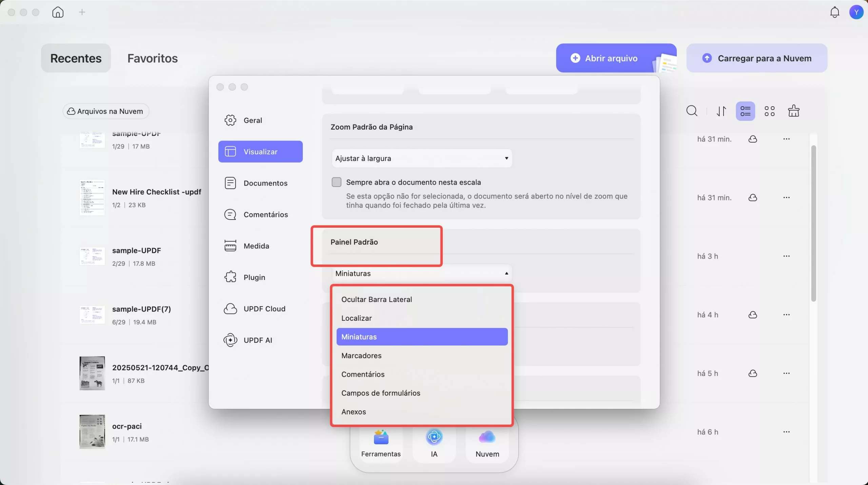Click Arquivos na Nuvem button
Viewport: 868px width, 485px height.
coord(105,111)
